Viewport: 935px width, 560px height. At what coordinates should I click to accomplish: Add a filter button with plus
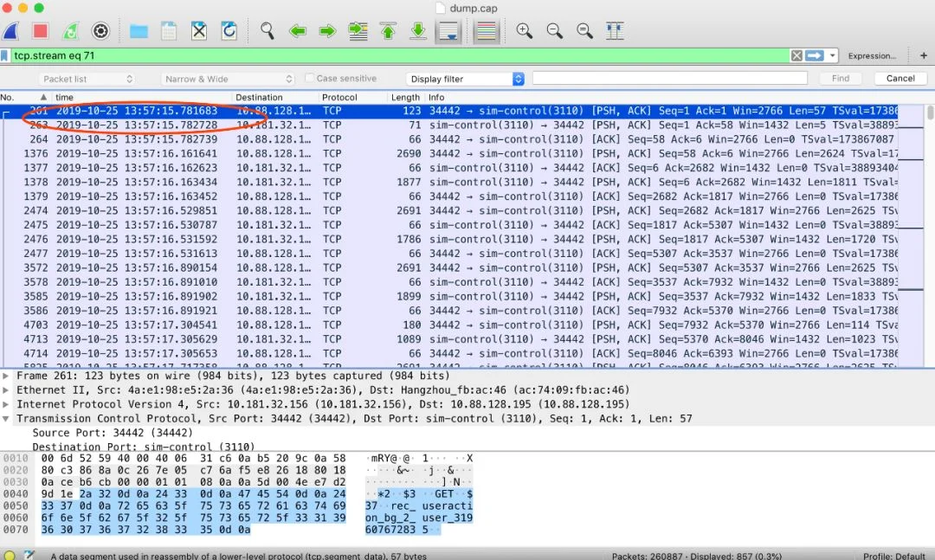[923, 55]
